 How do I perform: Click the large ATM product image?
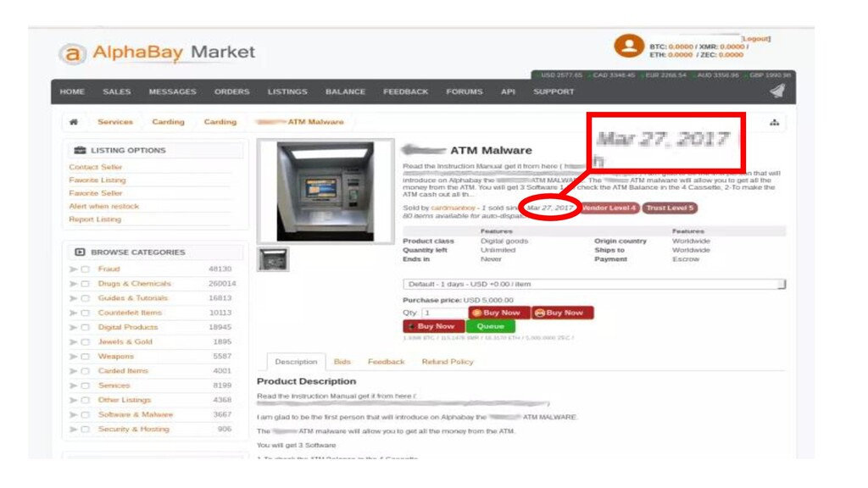click(x=325, y=191)
